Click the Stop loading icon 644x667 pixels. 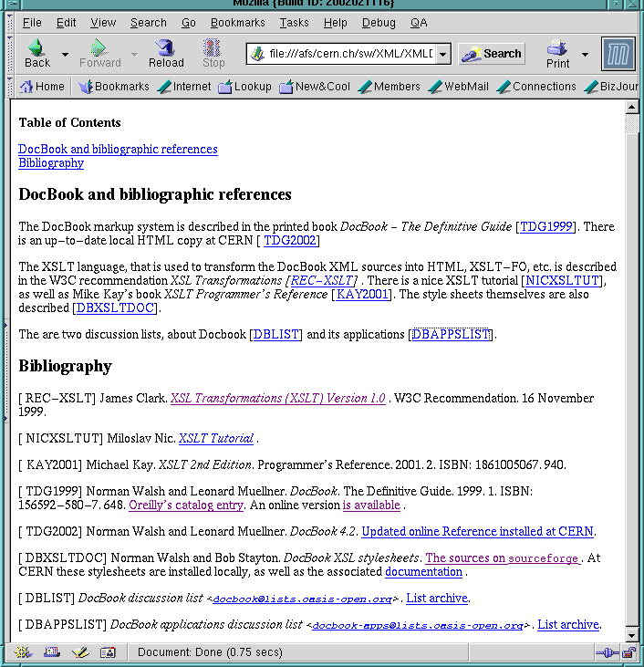point(213,54)
